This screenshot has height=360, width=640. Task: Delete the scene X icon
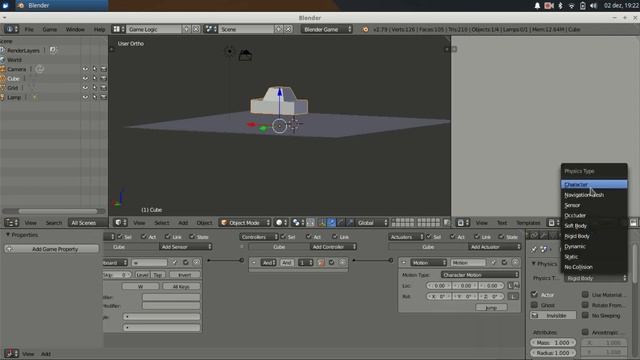click(x=288, y=29)
